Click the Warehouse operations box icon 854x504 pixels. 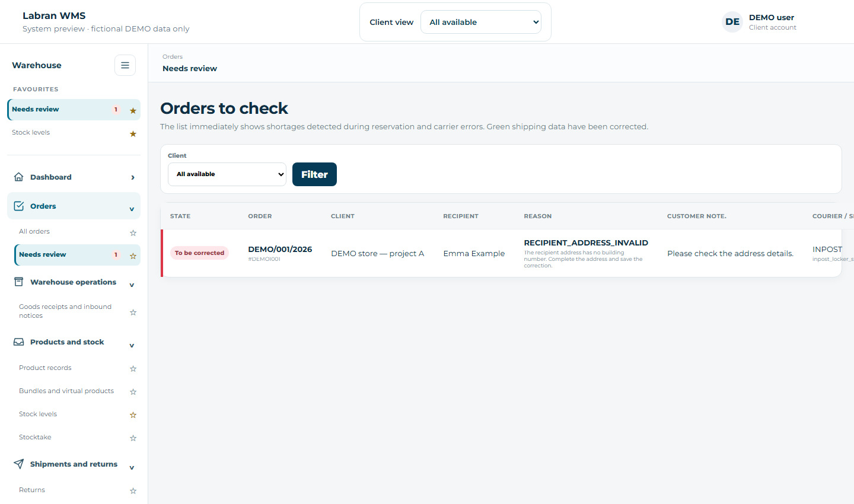pyautogui.click(x=19, y=282)
